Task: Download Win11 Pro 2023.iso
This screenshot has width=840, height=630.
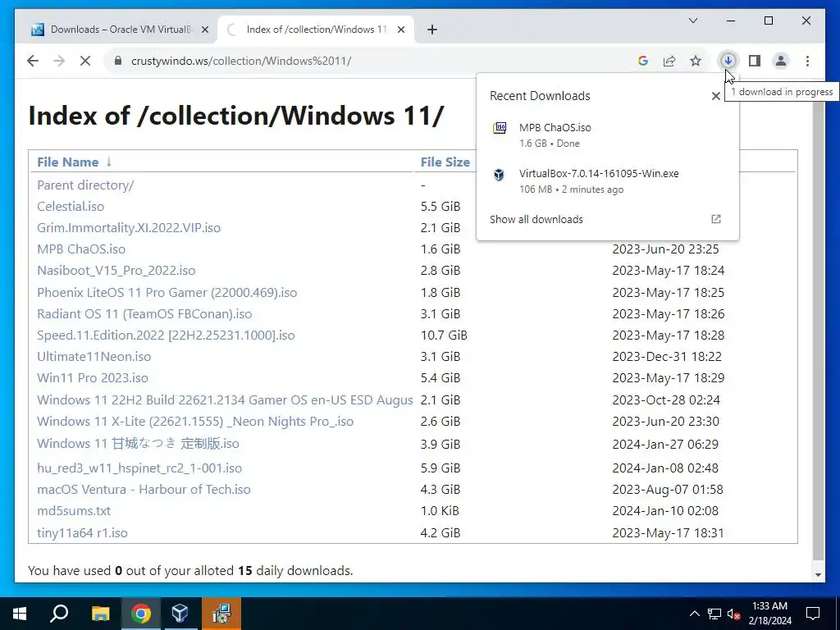Action: click(x=92, y=377)
